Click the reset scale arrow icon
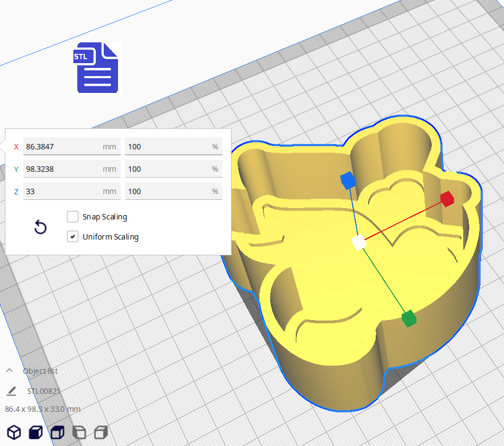Image resolution: width=504 pixels, height=446 pixels. click(40, 227)
